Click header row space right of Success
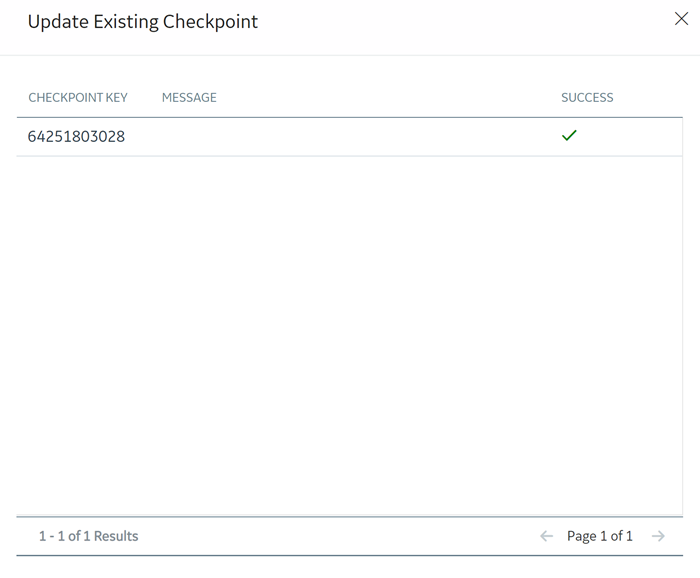 pyautogui.click(x=648, y=97)
